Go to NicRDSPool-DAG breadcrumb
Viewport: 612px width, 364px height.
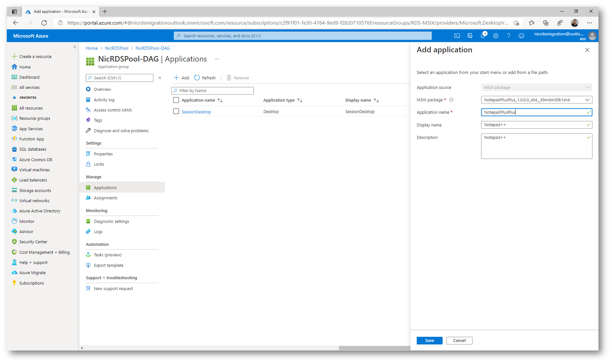pos(153,48)
